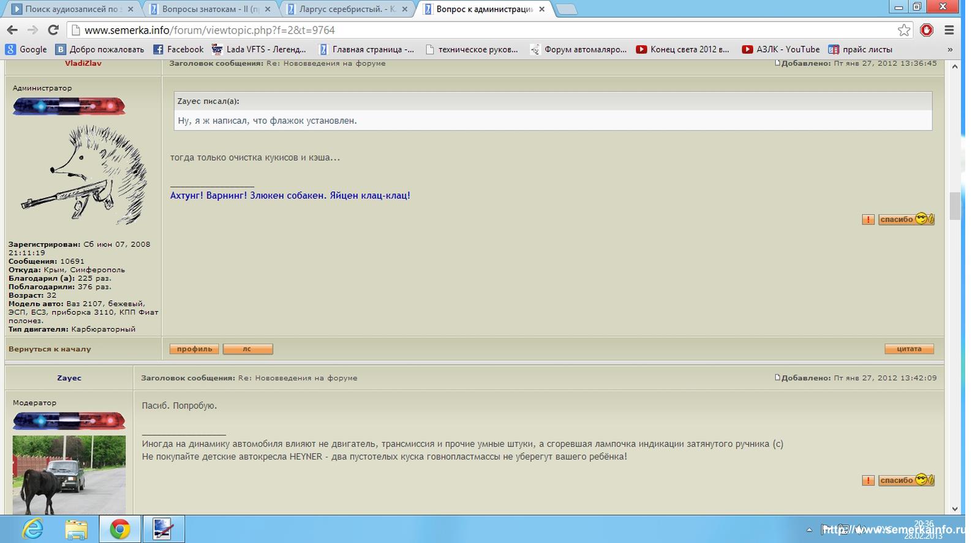Switch to the Вопросы знатокам tab

pyautogui.click(x=209, y=9)
